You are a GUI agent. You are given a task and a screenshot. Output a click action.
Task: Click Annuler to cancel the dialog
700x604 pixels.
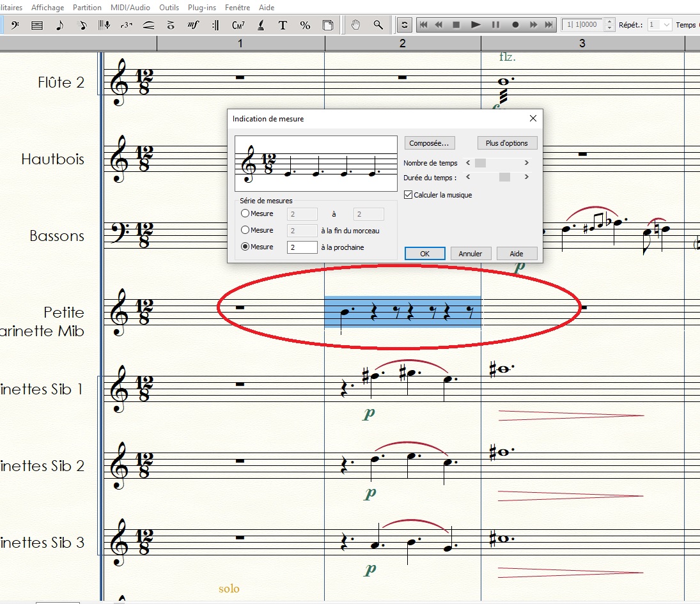click(x=471, y=254)
